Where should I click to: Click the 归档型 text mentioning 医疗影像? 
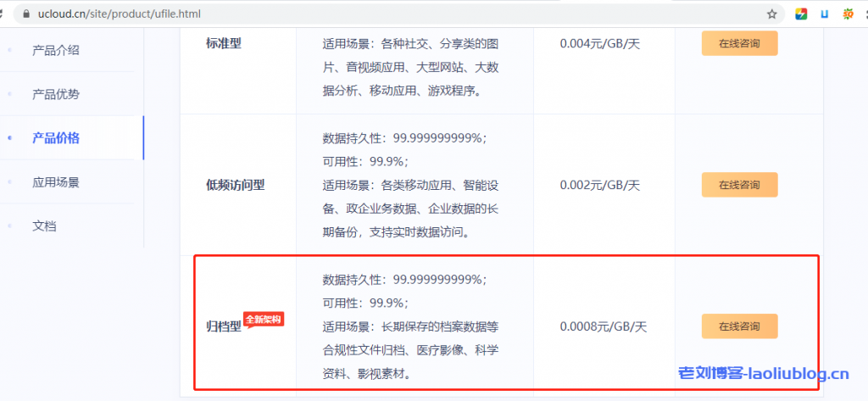click(411, 350)
